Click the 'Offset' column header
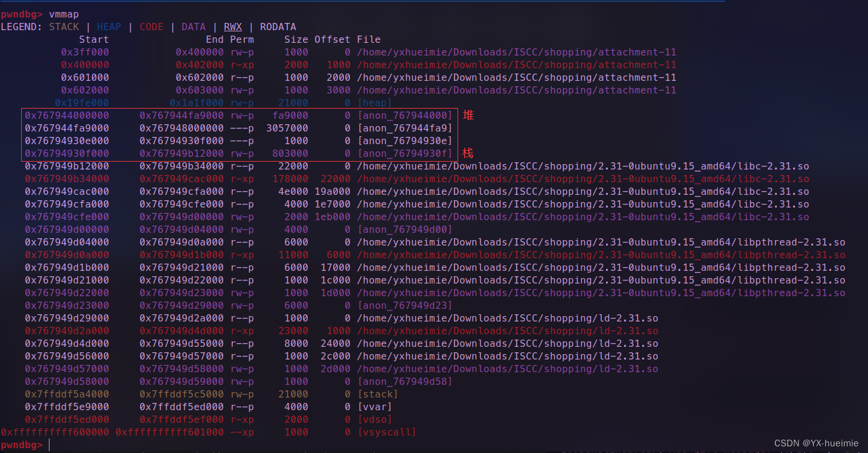This screenshot has width=868, height=453. (333, 39)
